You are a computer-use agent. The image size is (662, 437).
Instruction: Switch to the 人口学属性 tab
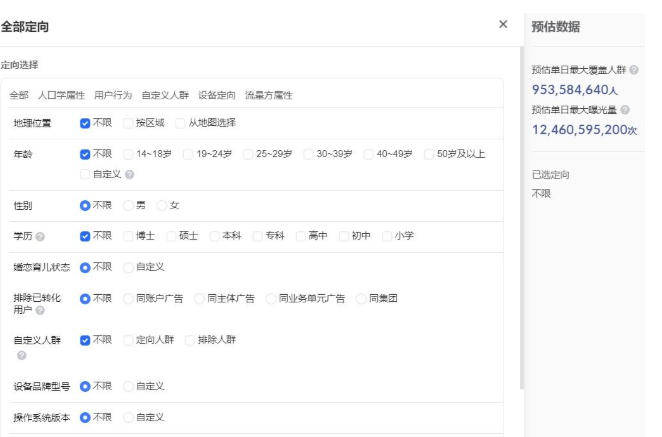(x=61, y=95)
